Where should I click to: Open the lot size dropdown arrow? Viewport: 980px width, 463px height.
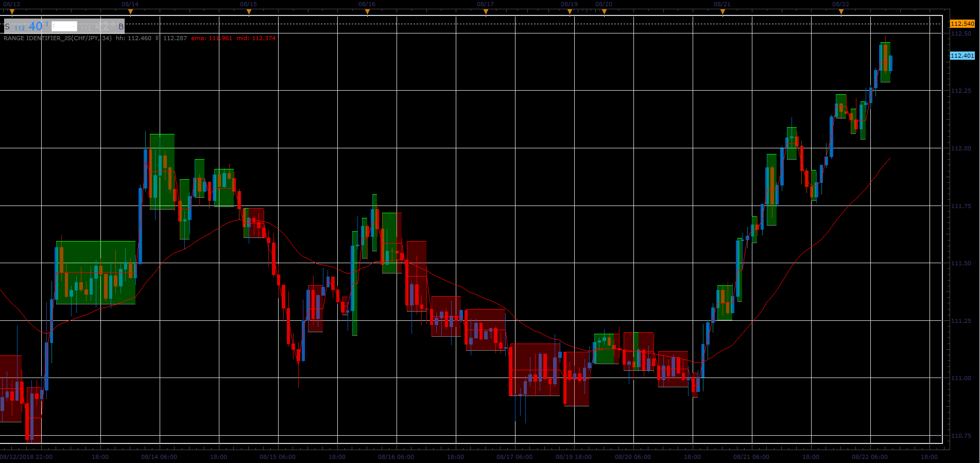[74, 26]
